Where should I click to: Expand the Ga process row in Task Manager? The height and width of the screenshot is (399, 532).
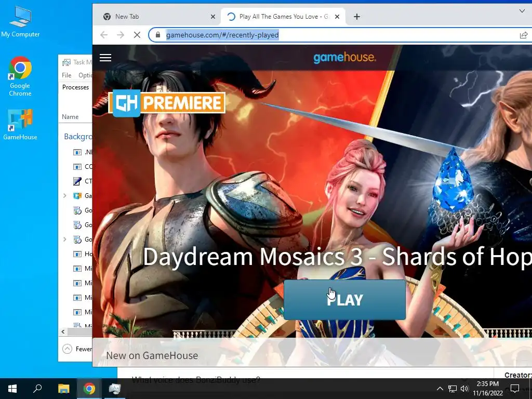click(65, 196)
